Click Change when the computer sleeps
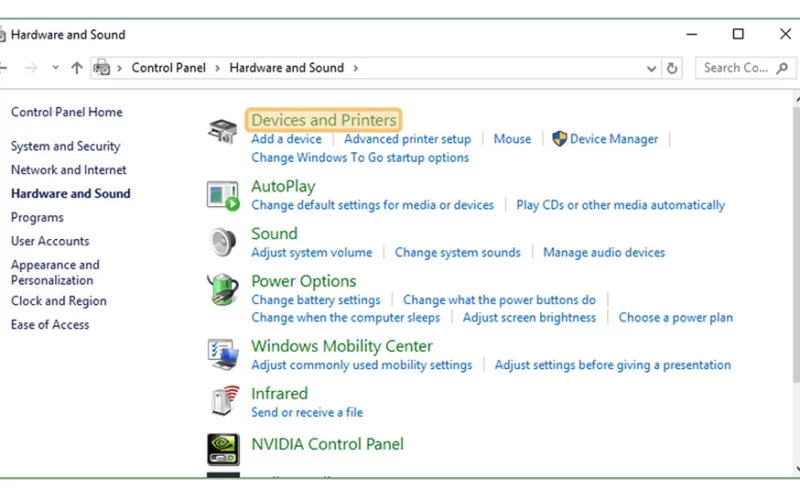 click(x=345, y=318)
